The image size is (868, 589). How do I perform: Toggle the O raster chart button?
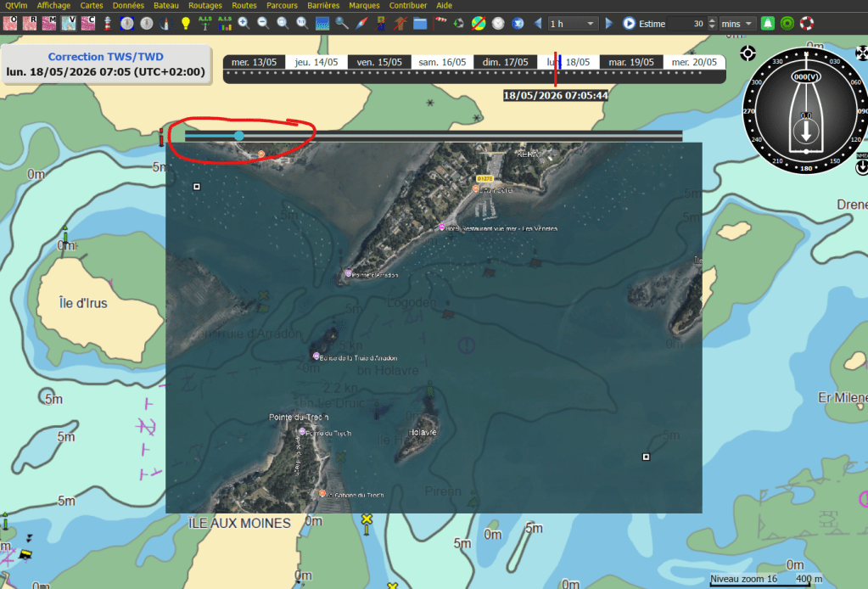point(10,23)
